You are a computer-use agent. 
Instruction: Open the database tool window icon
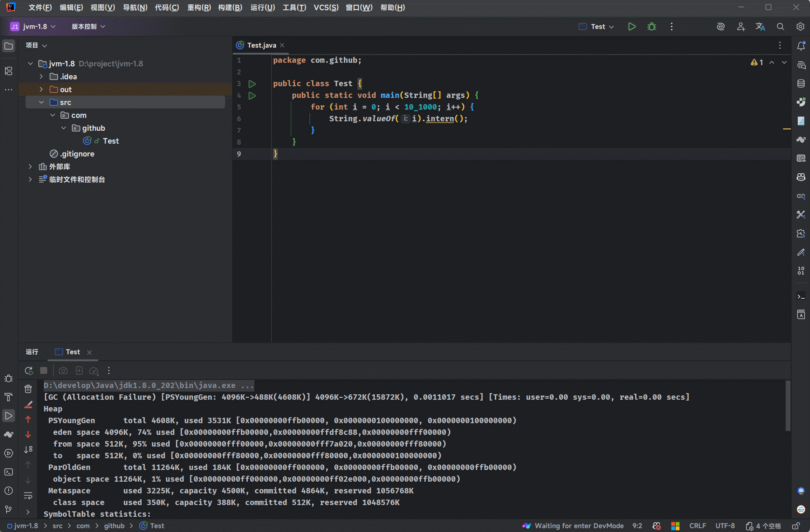801,83
